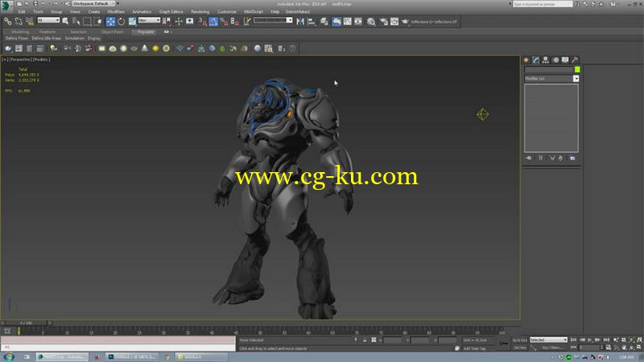Activate the Select and Move tool
The height and width of the screenshot is (362, 644).
pyautogui.click(x=110, y=22)
